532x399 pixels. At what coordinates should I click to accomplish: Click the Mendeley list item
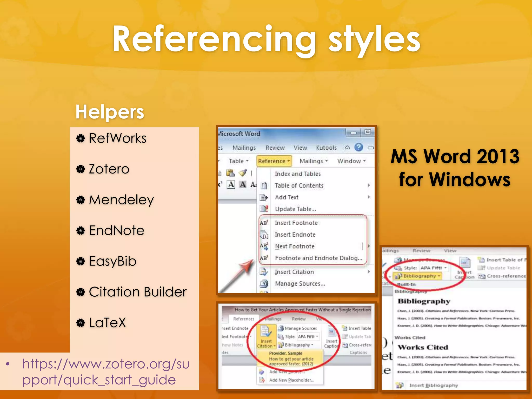tap(121, 200)
